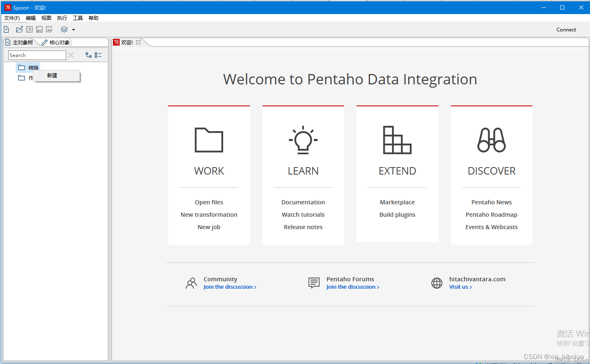Viewport: 590px width, 364px height.
Task: Open the Events & Webcasts link
Action: click(x=491, y=227)
